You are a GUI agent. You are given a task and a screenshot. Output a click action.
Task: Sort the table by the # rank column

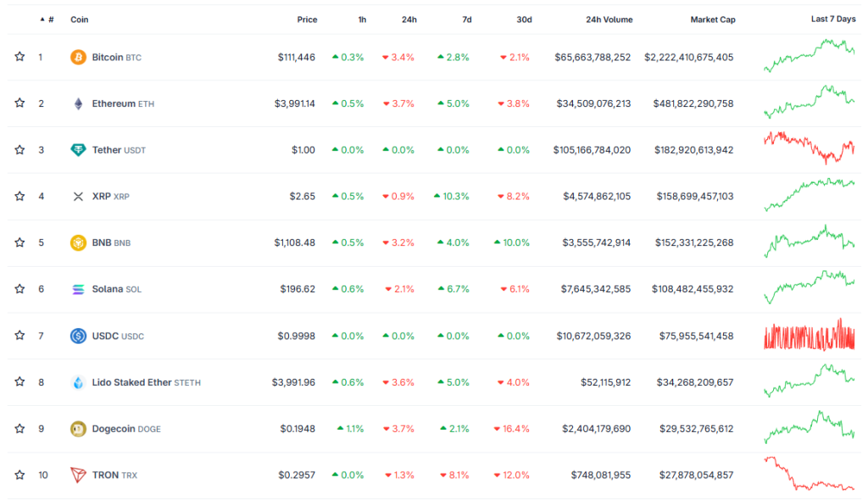click(50, 19)
